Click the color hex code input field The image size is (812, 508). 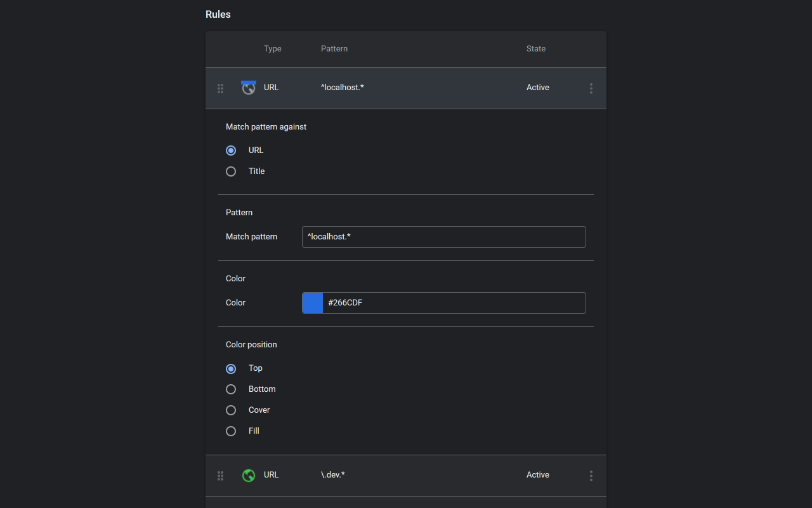(x=453, y=303)
